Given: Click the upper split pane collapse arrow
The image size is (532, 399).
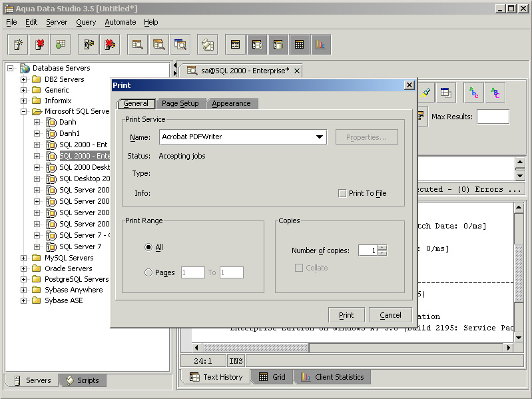Looking at the screenshot, I should (175, 65).
